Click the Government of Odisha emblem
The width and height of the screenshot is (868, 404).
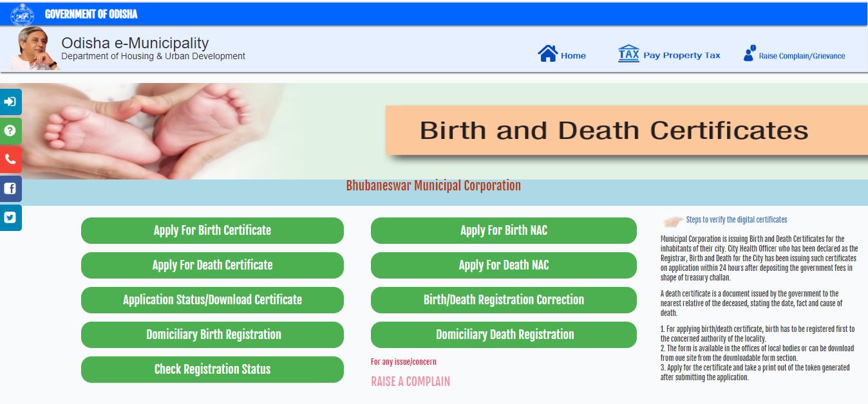(x=23, y=14)
